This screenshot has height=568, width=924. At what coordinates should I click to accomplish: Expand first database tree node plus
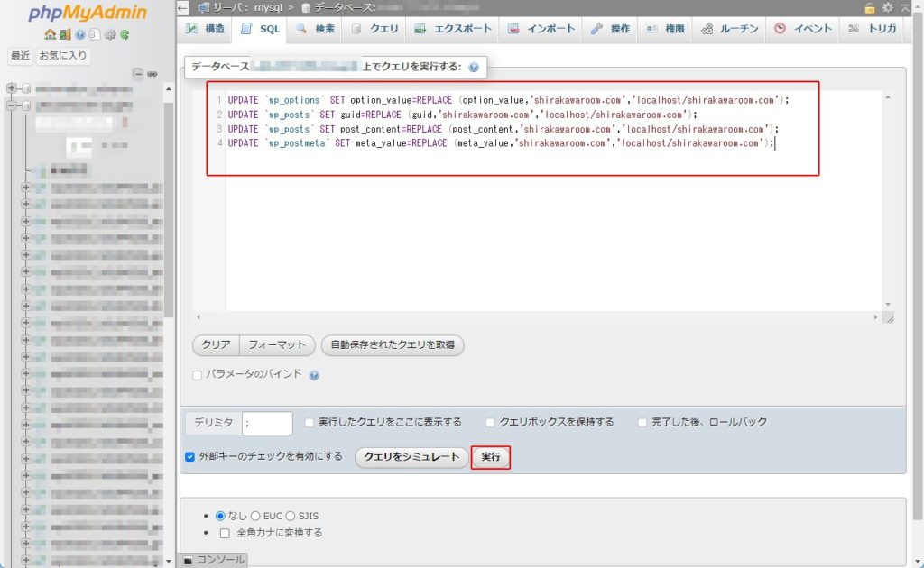(12, 88)
